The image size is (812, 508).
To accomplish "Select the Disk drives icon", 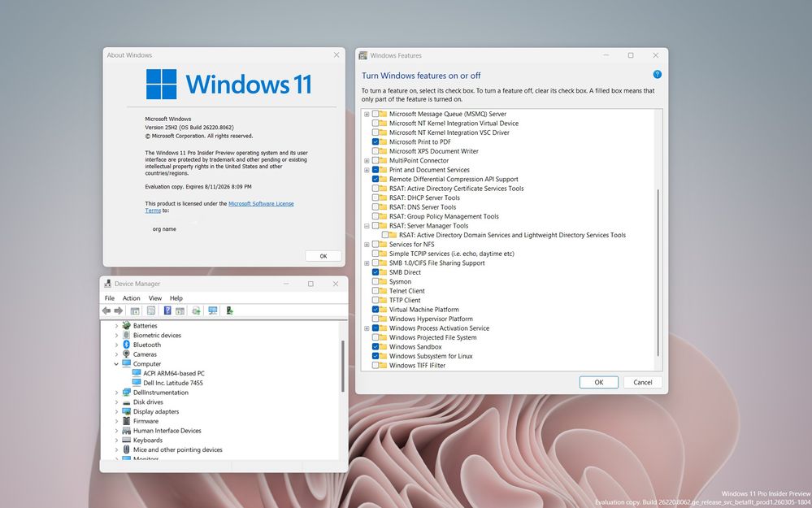I will (x=126, y=402).
